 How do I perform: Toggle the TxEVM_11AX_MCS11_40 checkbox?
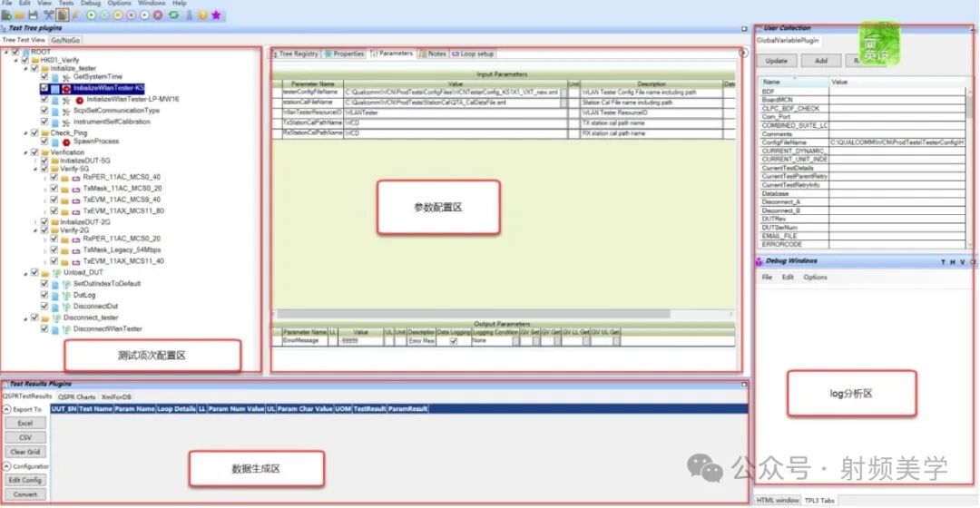54,261
